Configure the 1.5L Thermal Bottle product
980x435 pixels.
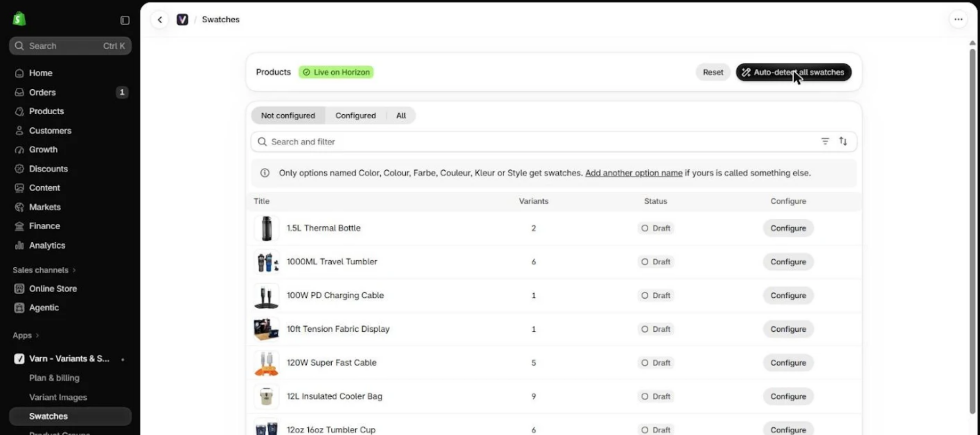[x=788, y=228]
